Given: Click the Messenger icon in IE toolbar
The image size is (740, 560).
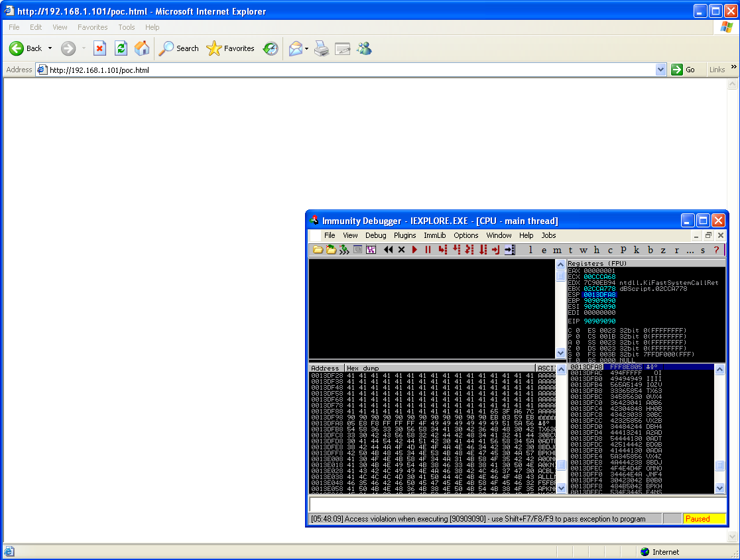Looking at the screenshot, I should [364, 48].
